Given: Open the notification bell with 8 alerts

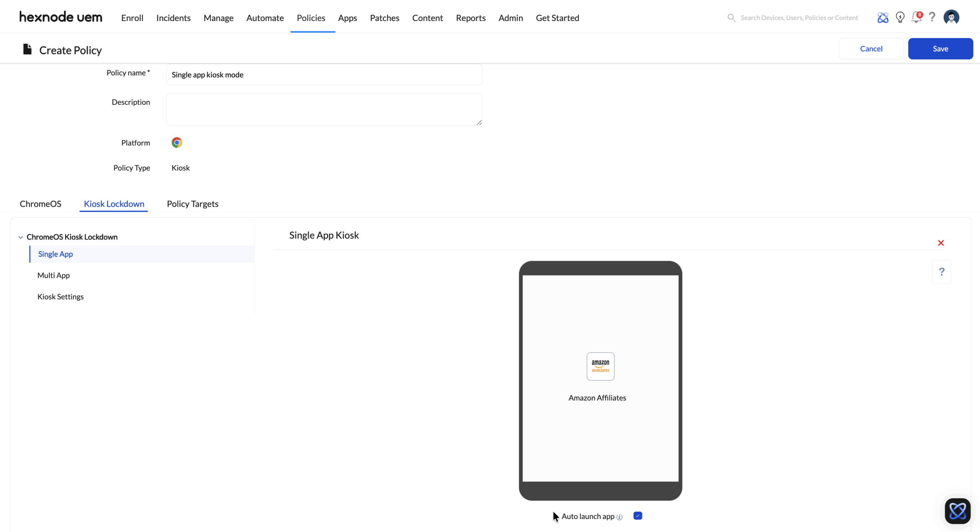Looking at the screenshot, I should click(916, 17).
